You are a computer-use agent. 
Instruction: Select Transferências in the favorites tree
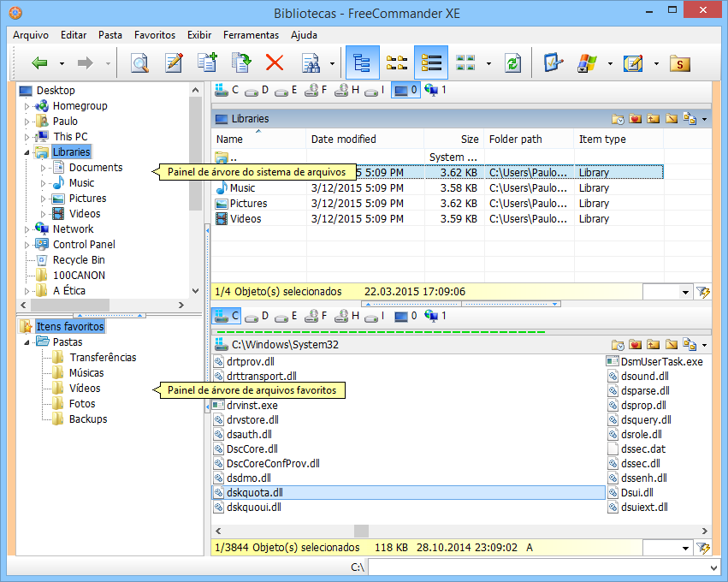[x=103, y=358]
